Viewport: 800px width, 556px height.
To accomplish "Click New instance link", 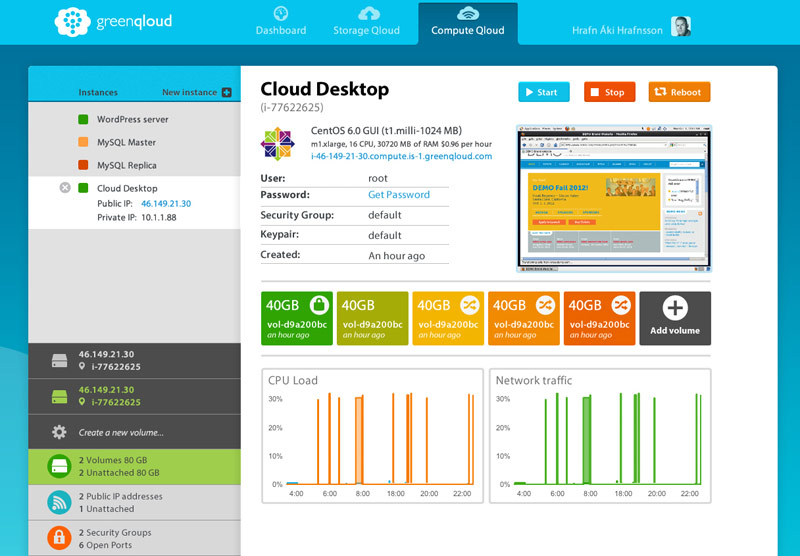I will (x=189, y=92).
